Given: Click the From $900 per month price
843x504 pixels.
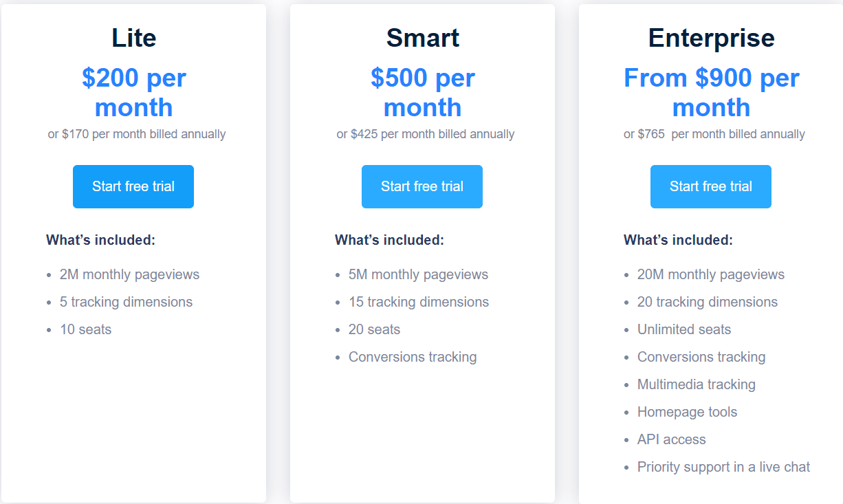Looking at the screenshot, I should 711,92.
